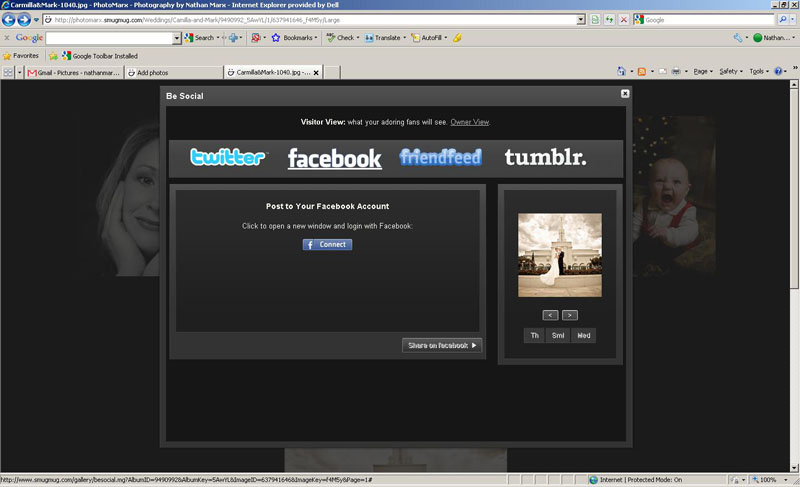
Task: Click in the Google toolbar search field
Action: click(x=109, y=38)
